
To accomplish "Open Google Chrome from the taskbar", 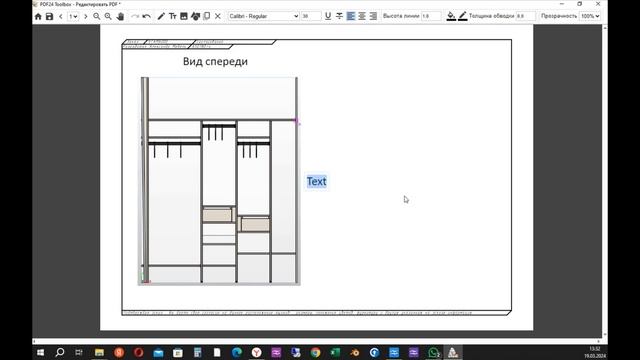I will (316, 352).
